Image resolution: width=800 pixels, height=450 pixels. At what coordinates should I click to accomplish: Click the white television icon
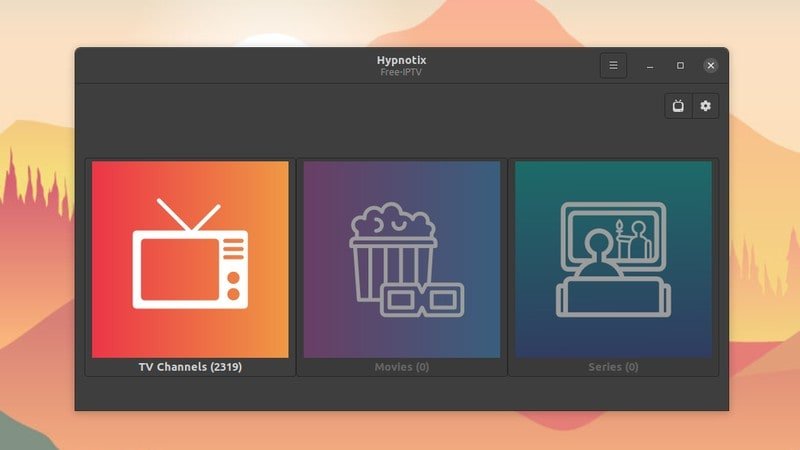coord(190,268)
